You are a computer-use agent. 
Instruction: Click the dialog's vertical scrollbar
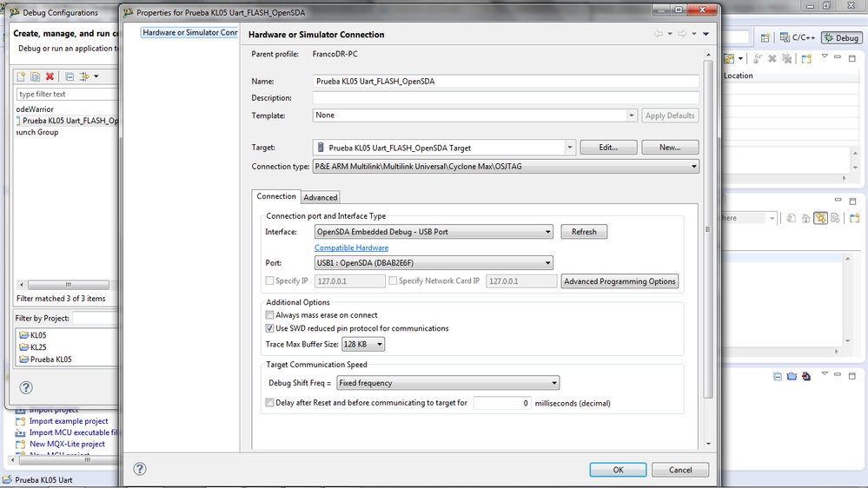tap(708, 226)
